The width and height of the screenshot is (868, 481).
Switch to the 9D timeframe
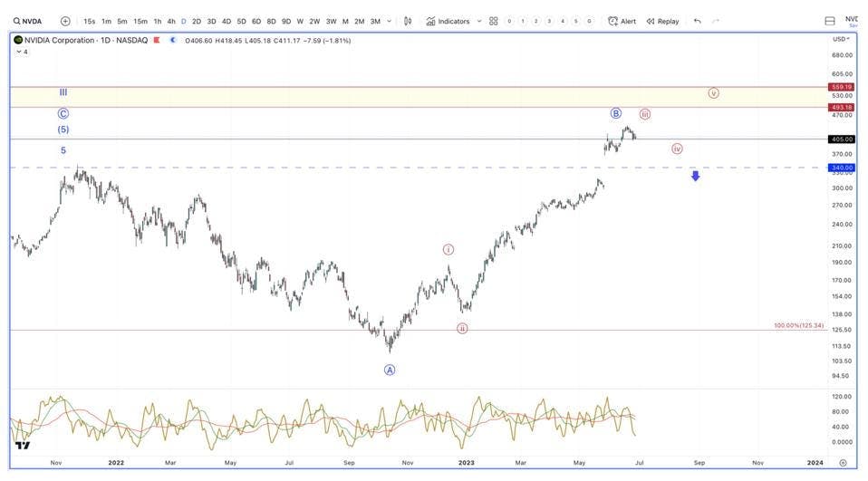(286, 21)
